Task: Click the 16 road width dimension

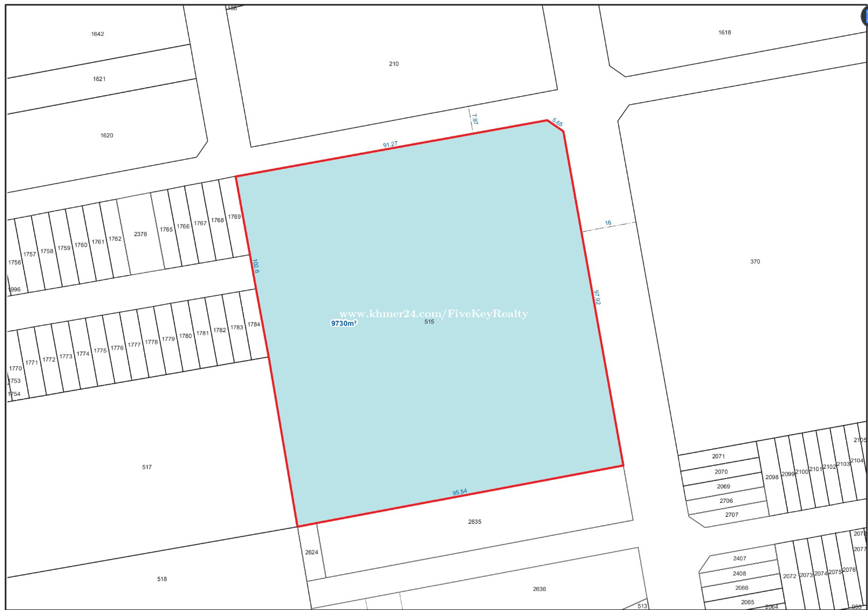Action: pyautogui.click(x=608, y=223)
